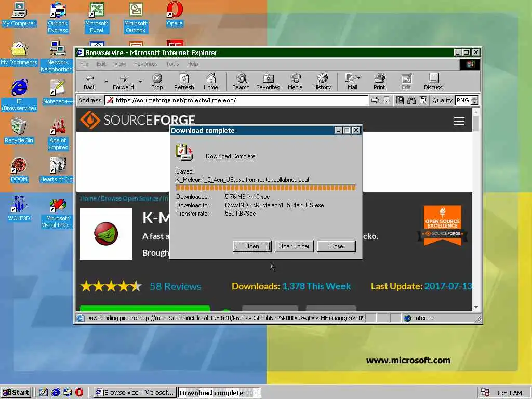Select the WOLF3D desktop shortcut
Image resolution: width=532 pixels, height=399 pixels.
[19, 209]
